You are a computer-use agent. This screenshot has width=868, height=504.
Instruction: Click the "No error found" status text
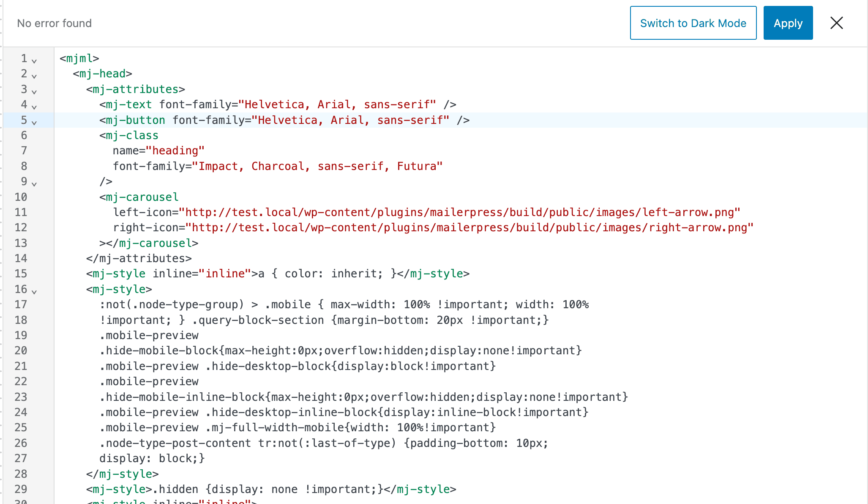(54, 23)
